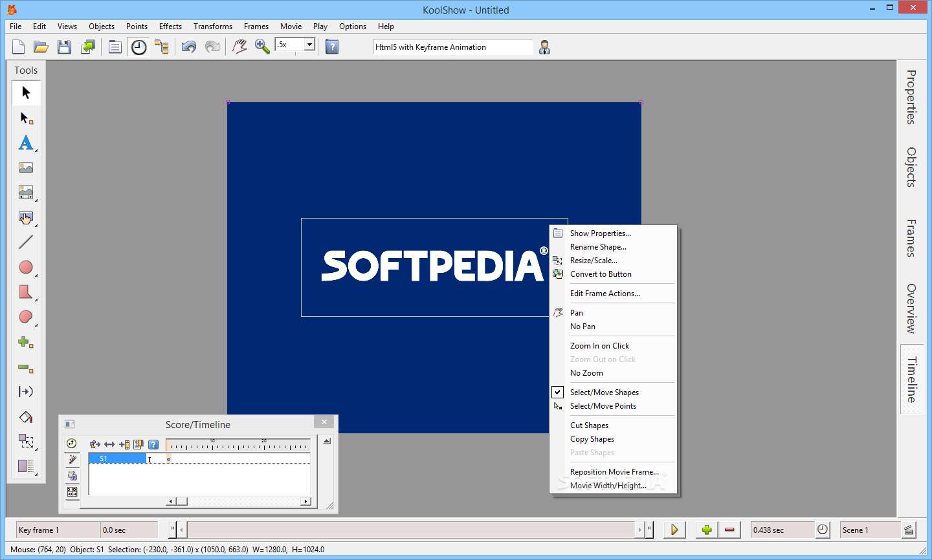Toggle the timeline clock icon in the toolbar

coord(139,47)
